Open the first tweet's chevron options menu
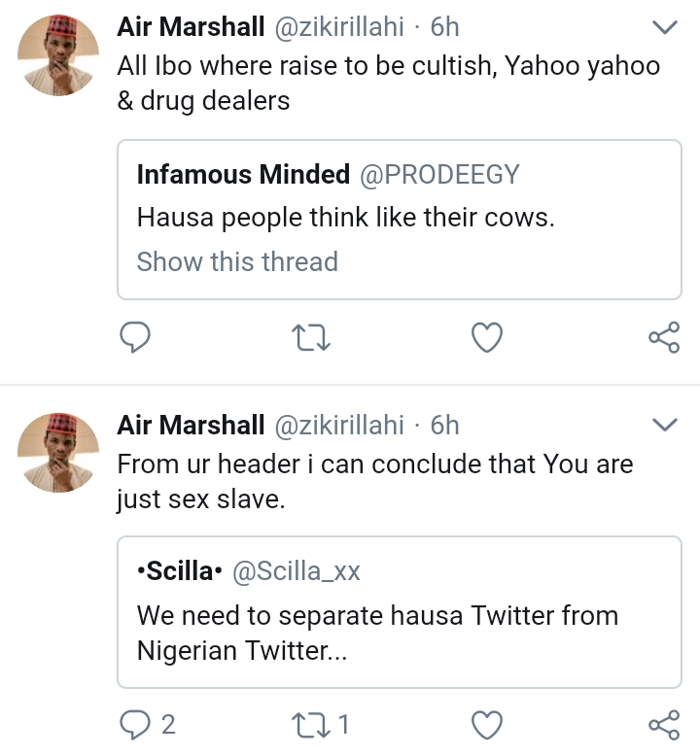This screenshot has height=756, width=700. click(663, 29)
